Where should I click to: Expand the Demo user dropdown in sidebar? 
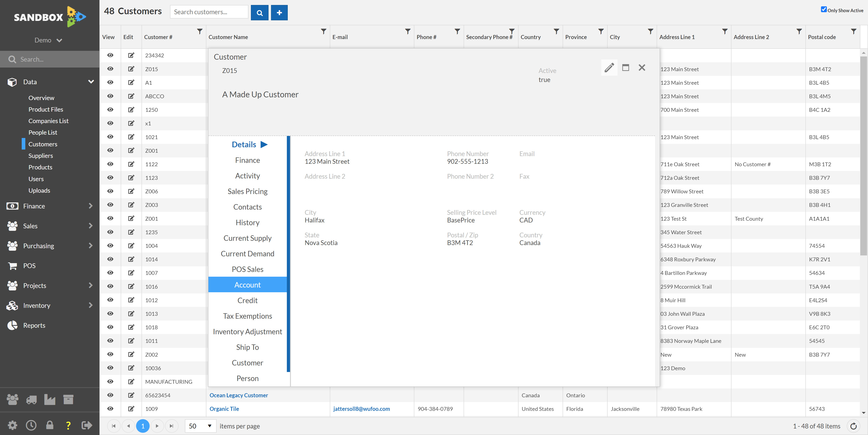49,40
